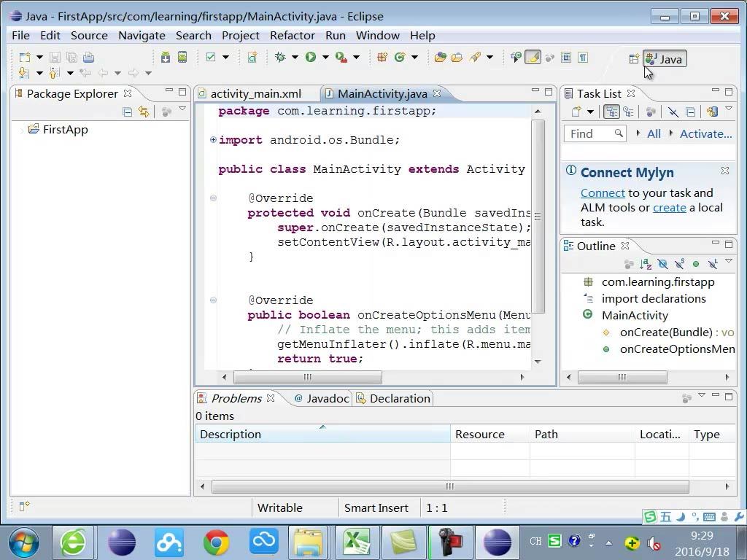Viewport: 747px width, 560px height.
Task: Open the Android Virtual Device Manager icon
Action: pos(182,58)
